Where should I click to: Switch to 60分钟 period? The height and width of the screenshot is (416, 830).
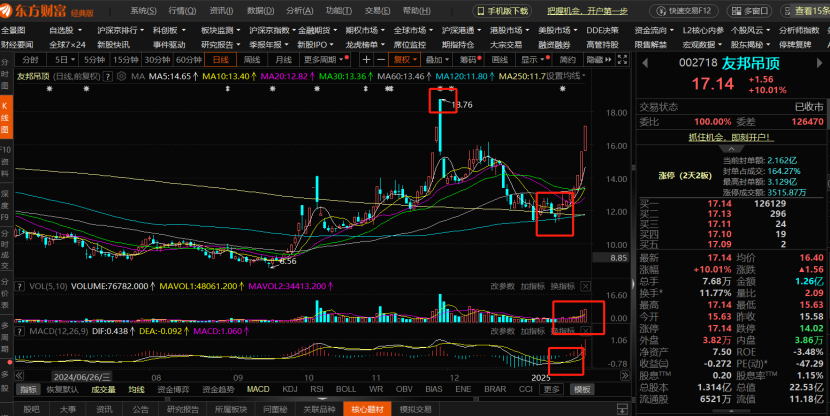(x=189, y=60)
